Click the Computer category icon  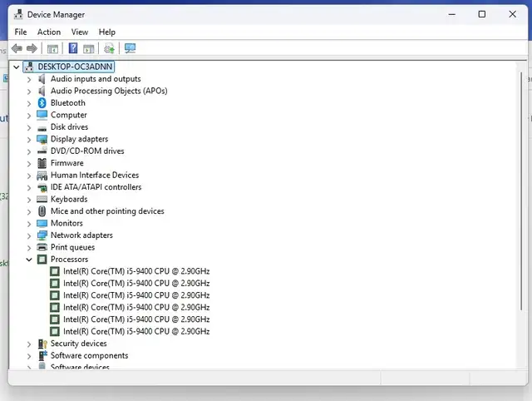coord(42,115)
